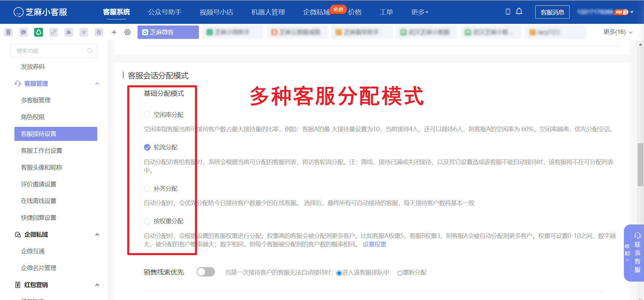Select 空闲率分配 radio option
The width and height of the screenshot is (644, 300).
[147, 114]
